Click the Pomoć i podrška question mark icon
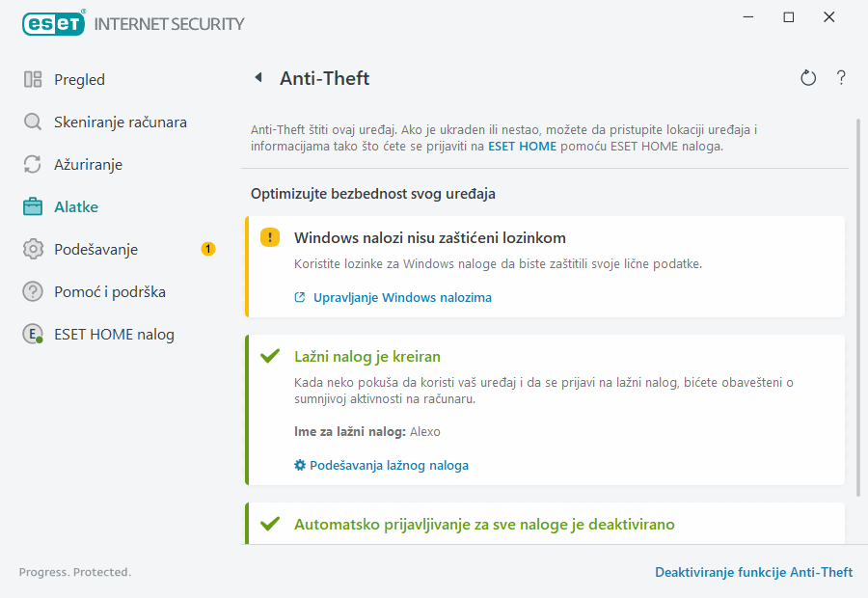The height and width of the screenshot is (598, 868). click(x=32, y=291)
